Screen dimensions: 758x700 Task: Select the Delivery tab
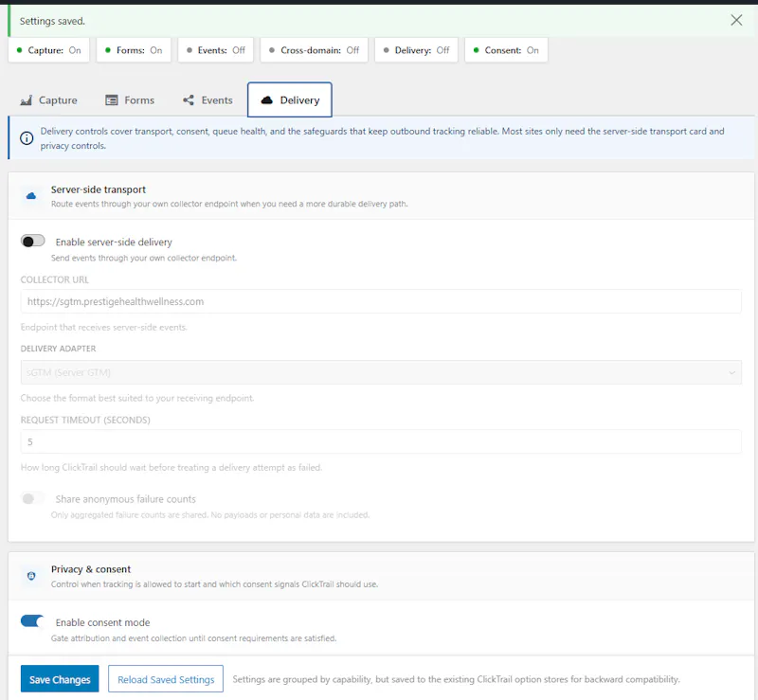point(290,99)
